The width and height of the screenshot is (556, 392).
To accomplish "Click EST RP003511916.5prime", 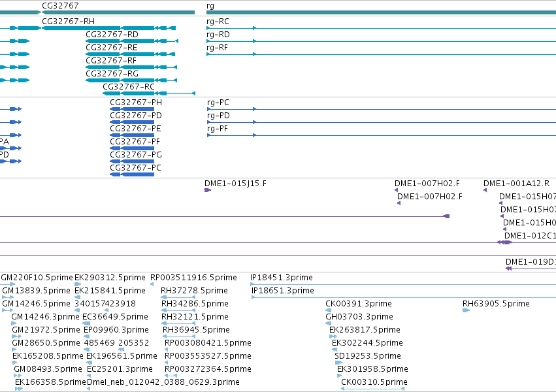I will coord(193,278).
